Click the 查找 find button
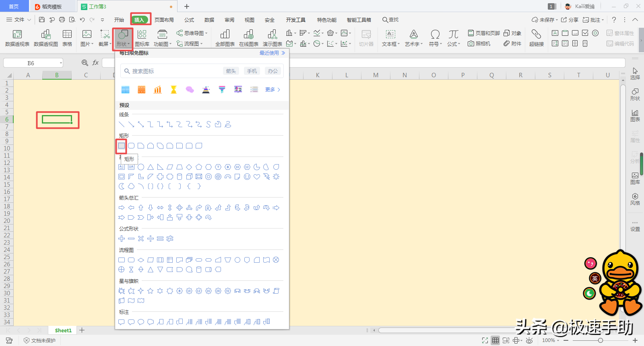The width and height of the screenshot is (644, 346). coord(390,20)
